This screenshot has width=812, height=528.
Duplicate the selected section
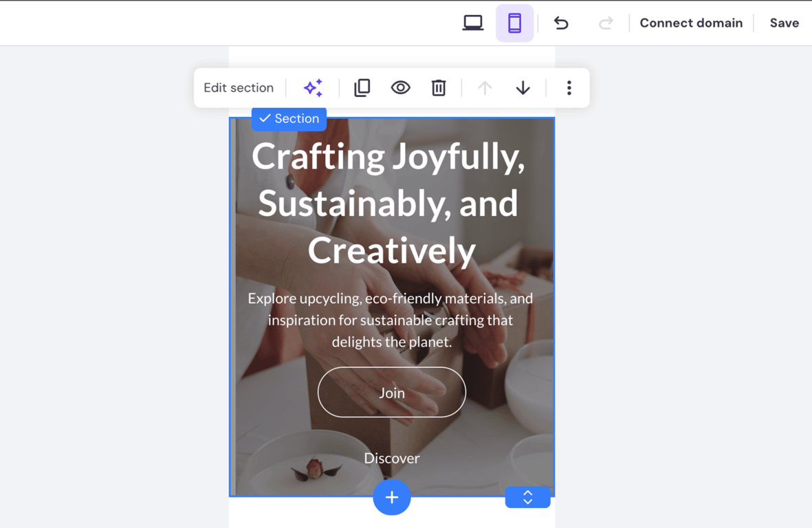362,87
